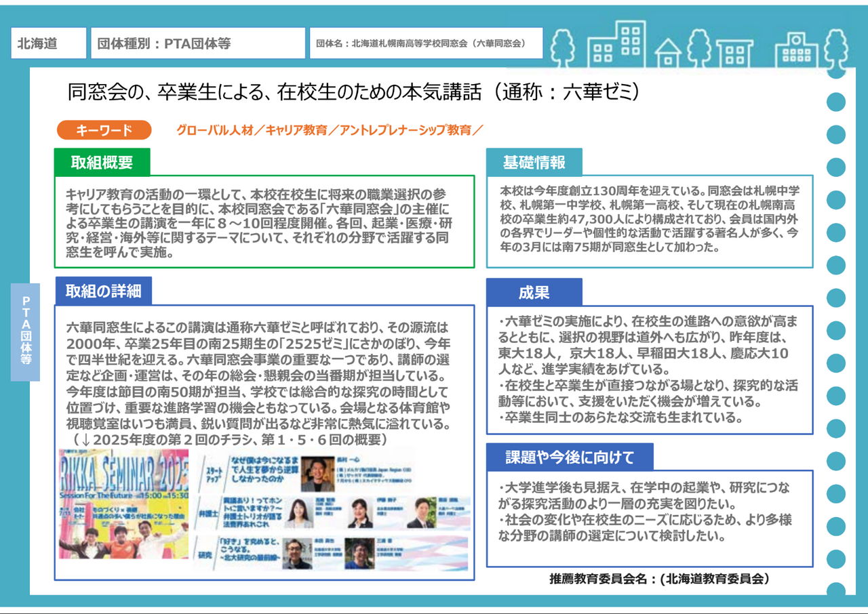Image resolution: width=868 pixels, height=614 pixels.
Task: Click the 北海道 header label
Action: (48, 43)
